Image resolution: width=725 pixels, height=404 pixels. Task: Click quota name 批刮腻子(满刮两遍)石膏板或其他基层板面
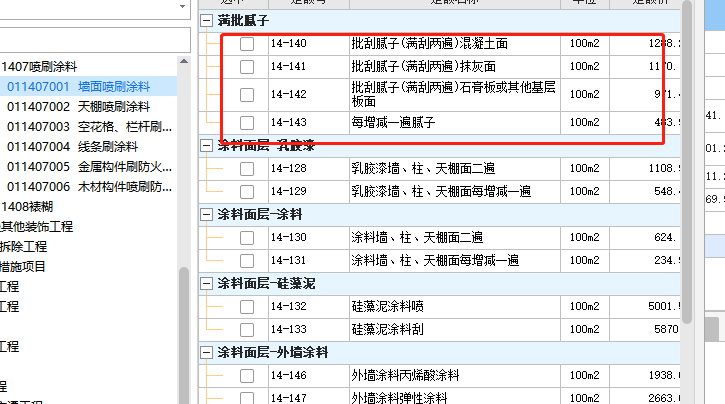tap(454, 94)
